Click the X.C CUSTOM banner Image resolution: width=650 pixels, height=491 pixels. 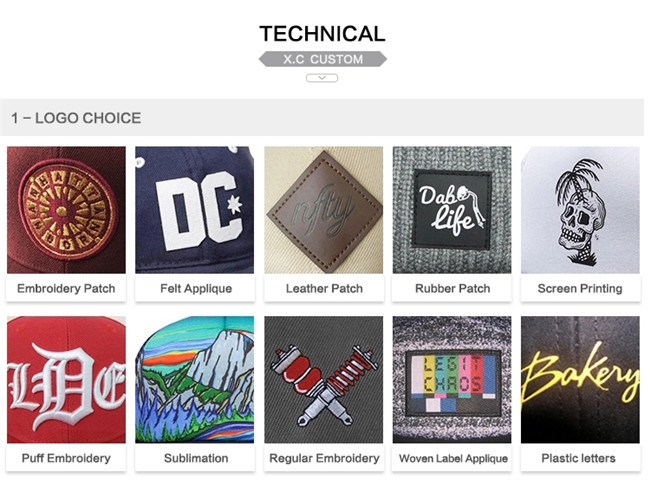tap(323, 59)
